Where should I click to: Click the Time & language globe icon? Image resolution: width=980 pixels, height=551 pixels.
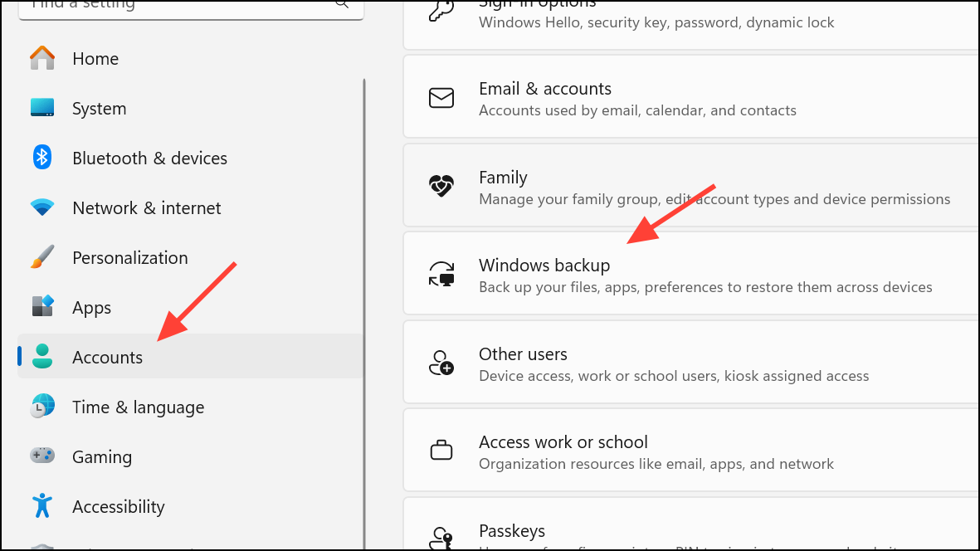click(x=42, y=406)
